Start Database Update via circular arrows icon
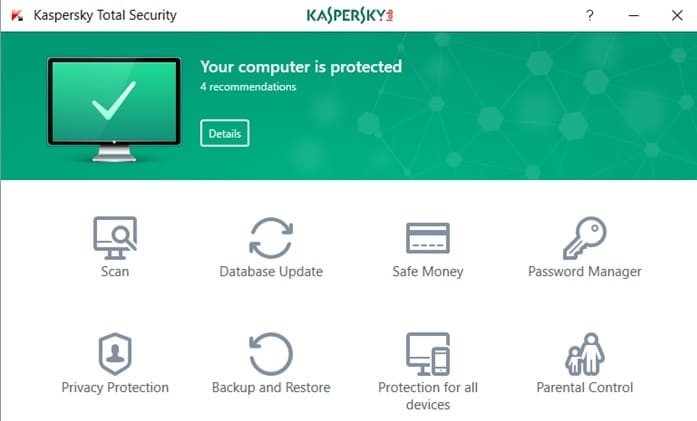This screenshot has width=697, height=421. [x=271, y=238]
